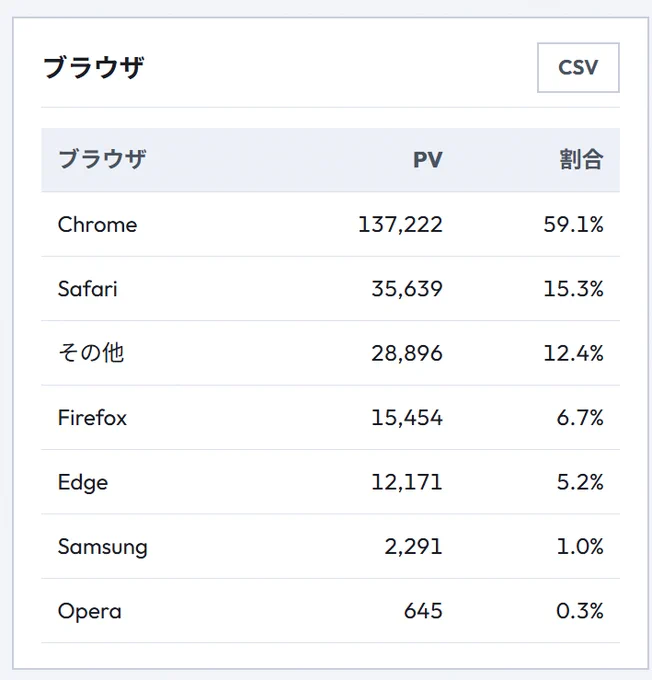Select the ブラウザ column header
This screenshot has width=652, height=680.
[102, 159]
